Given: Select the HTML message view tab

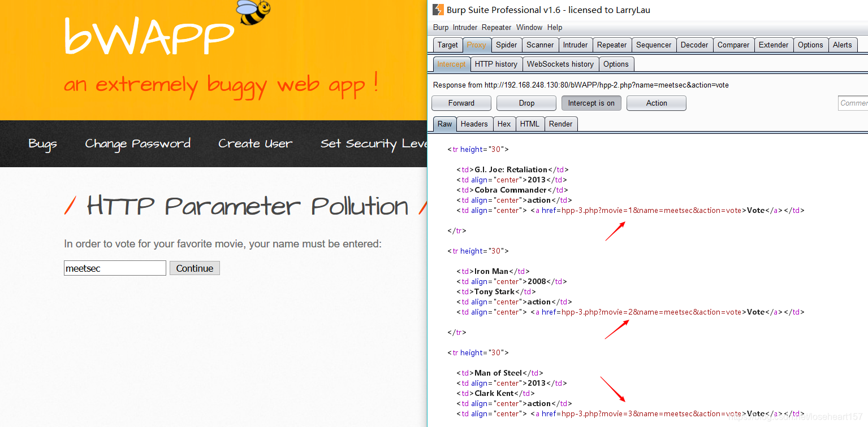Looking at the screenshot, I should point(530,124).
